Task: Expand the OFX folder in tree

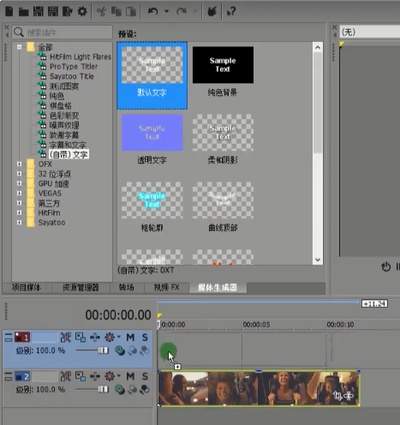Action: click(x=19, y=164)
